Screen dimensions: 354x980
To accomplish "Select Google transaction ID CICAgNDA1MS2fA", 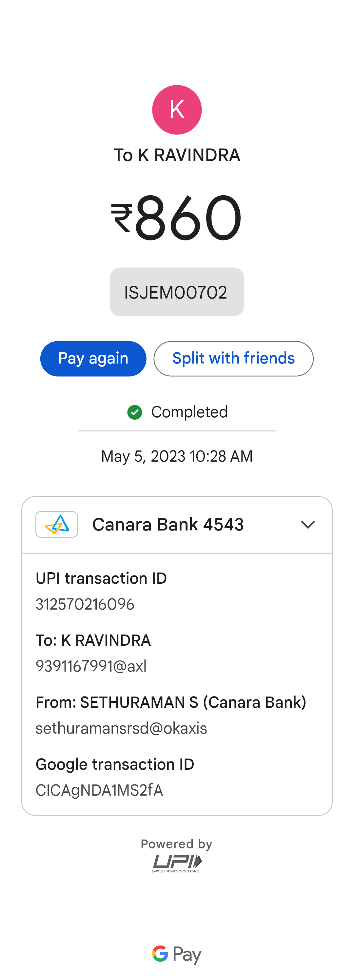I will point(99,790).
